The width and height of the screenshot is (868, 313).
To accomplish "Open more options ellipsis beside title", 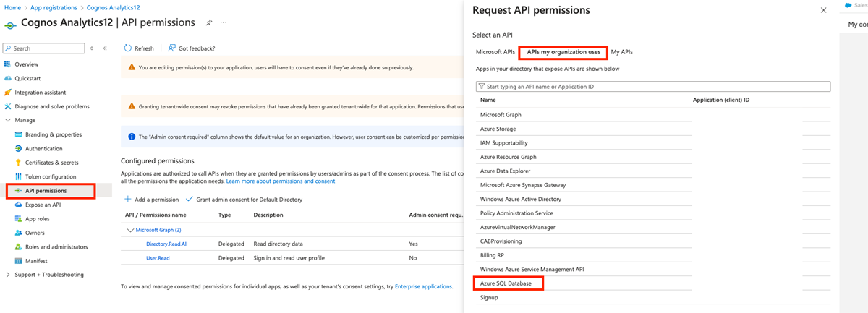I will 223,22.
